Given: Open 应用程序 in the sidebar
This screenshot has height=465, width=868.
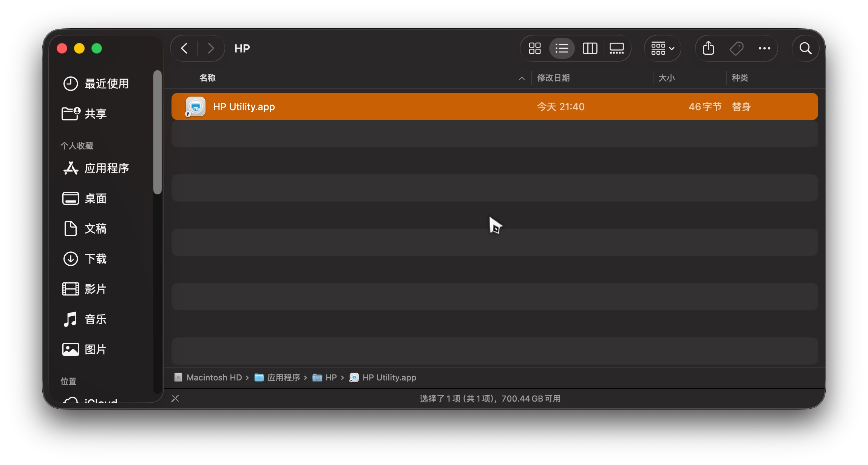Looking at the screenshot, I should pyautogui.click(x=107, y=168).
